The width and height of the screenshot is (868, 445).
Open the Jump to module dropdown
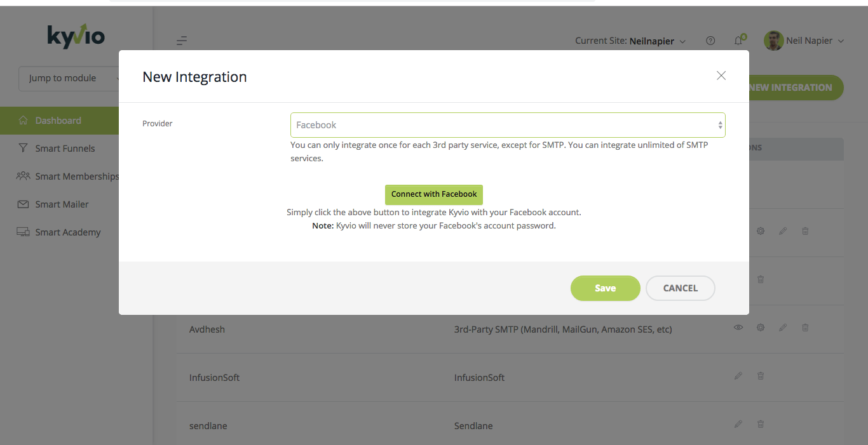pos(69,78)
